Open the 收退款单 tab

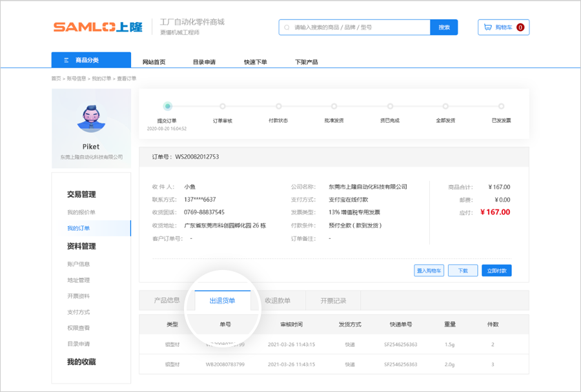click(277, 300)
